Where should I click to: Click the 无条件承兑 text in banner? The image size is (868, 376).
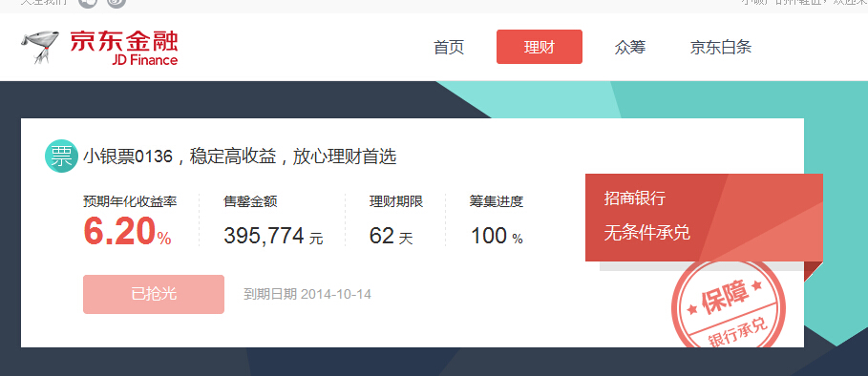point(647,233)
